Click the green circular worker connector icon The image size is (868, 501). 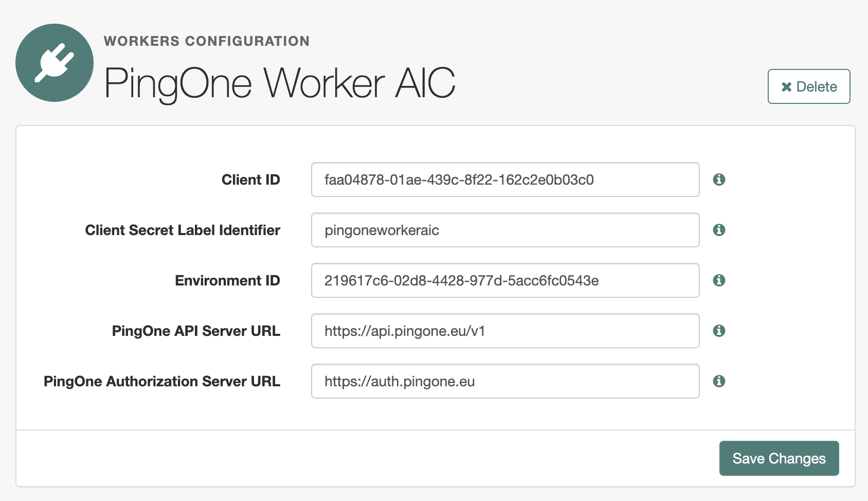coord(55,62)
